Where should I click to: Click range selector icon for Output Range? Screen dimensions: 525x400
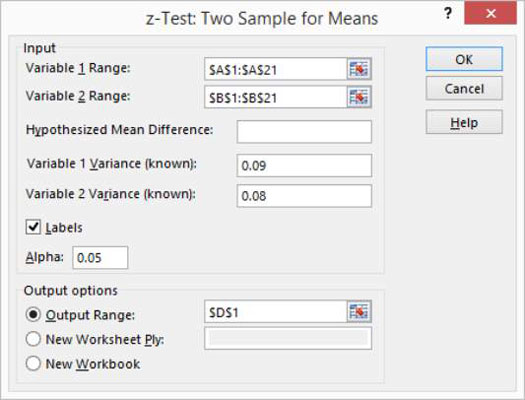click(359, 312)
